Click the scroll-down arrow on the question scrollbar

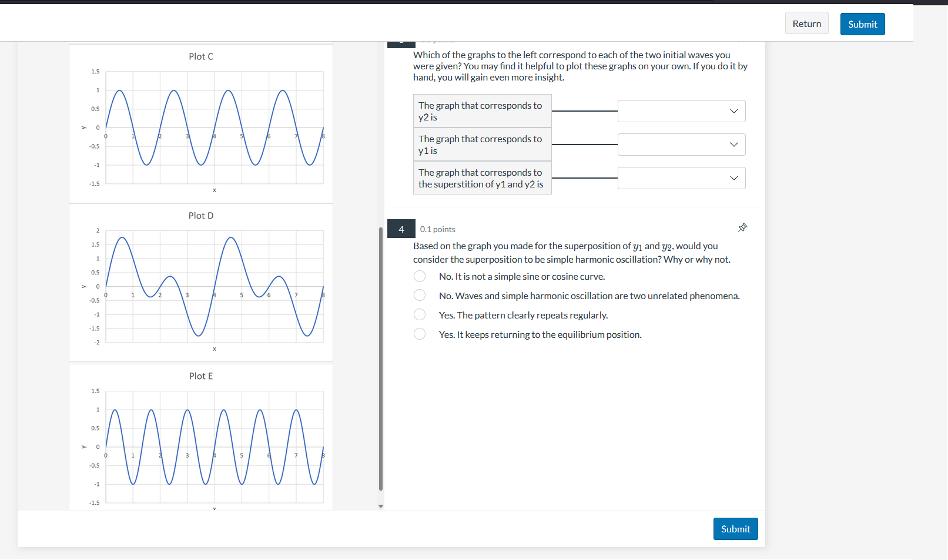[381, 506]
